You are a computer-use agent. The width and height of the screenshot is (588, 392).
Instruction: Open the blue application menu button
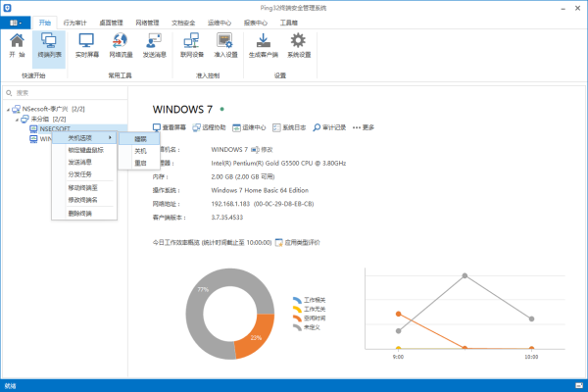(16, 23)
